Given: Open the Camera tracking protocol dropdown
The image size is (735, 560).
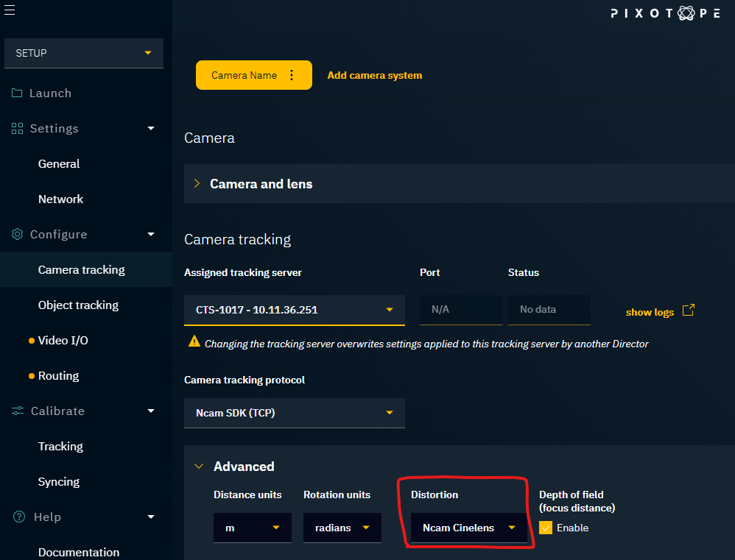Looking at the screenshot, I should pos(294,413).
